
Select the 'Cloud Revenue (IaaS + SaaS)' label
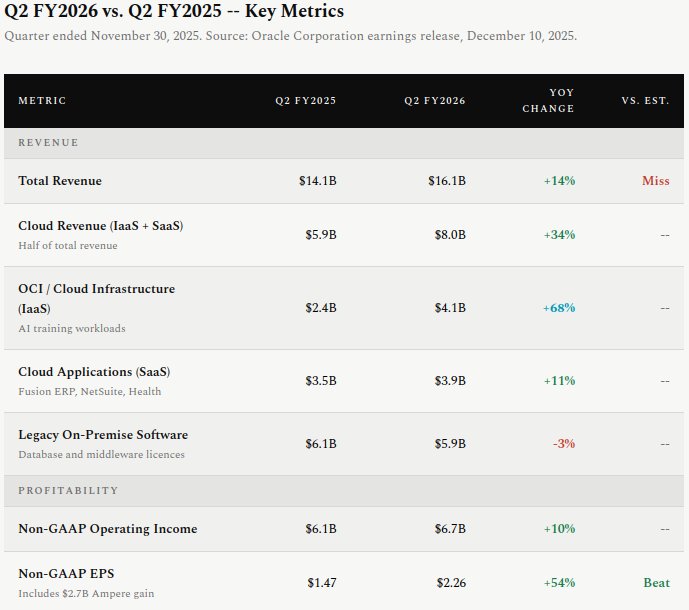(x=101, y=226)
